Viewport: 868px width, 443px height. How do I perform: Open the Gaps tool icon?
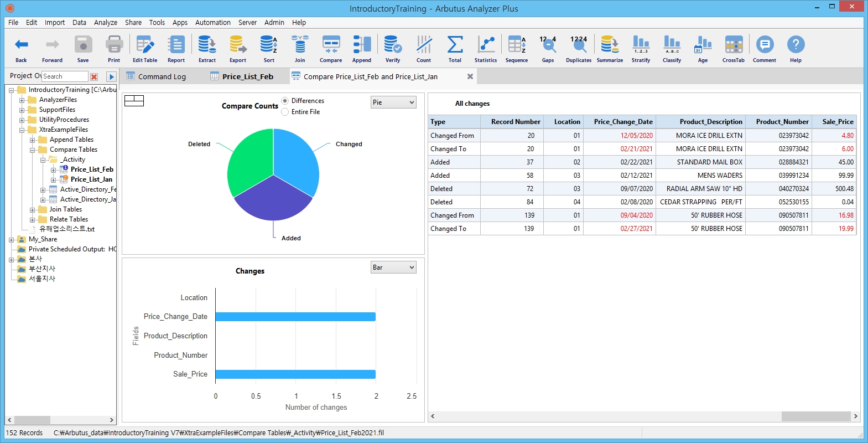[x=548, y=44]
